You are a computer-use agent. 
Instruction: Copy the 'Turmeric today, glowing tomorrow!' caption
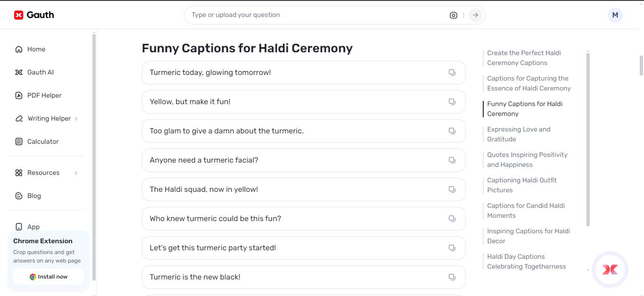[452, 72]
